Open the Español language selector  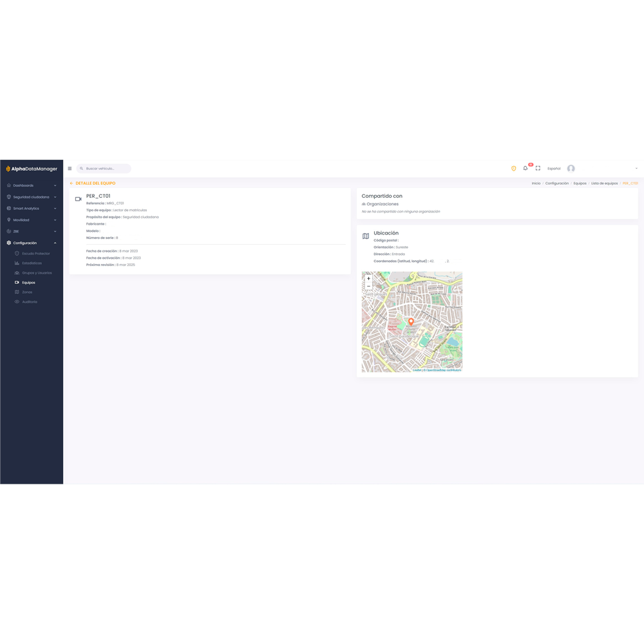click(554, 168)
